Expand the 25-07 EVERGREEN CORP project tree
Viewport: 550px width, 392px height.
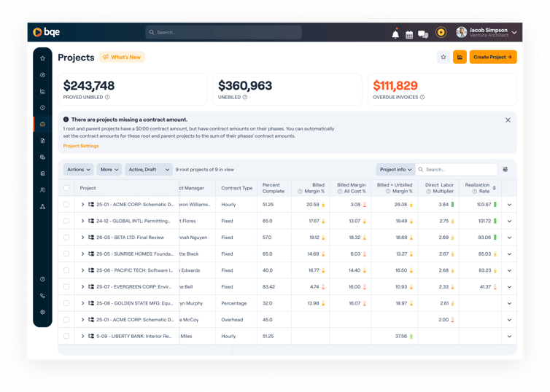click(x=82, y=287)
